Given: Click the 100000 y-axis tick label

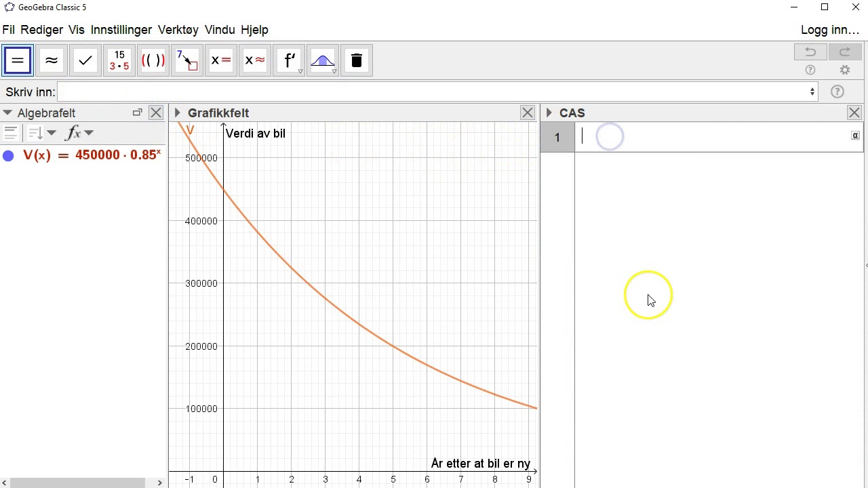Looking at the screenshot, I should pyautogui.click(x=201, y=409).
